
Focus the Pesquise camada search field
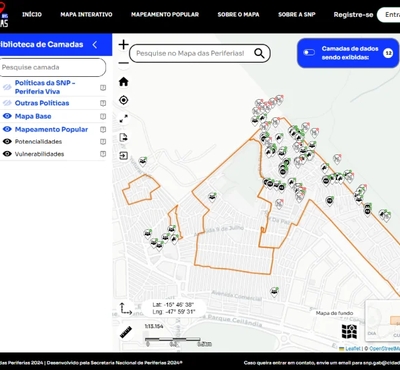tap(52, 67)
